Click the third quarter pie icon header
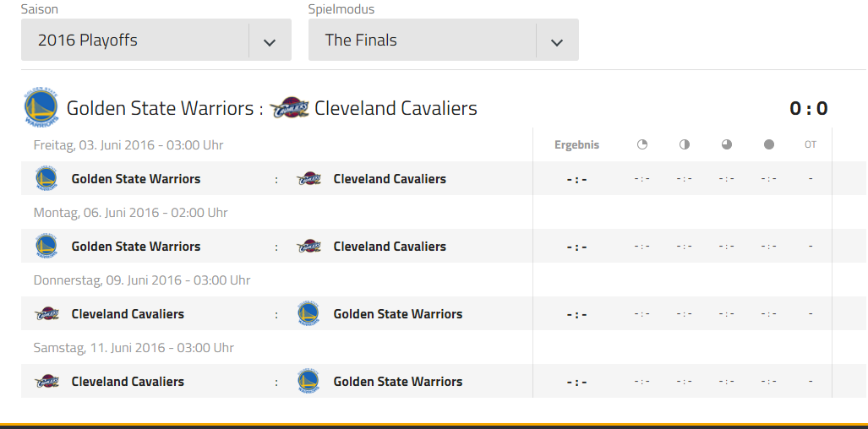The height and width of the screenshot is (429, 868). tap(727, 145)
